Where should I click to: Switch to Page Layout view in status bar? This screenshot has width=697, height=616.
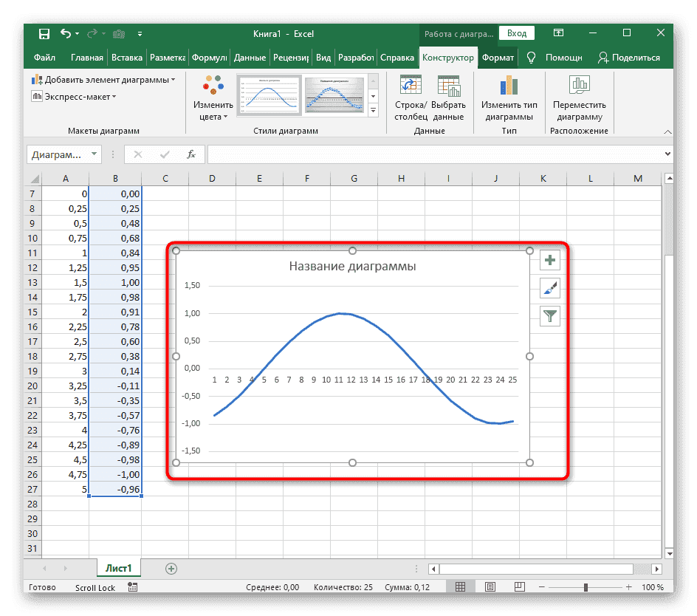point(490,586)
